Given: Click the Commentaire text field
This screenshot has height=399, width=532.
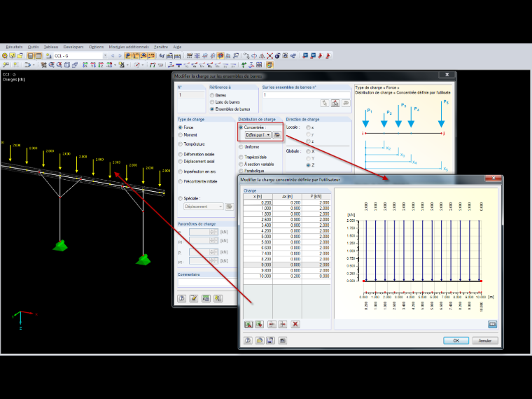Looking at the screenshot, I should (x=207, y=281).
